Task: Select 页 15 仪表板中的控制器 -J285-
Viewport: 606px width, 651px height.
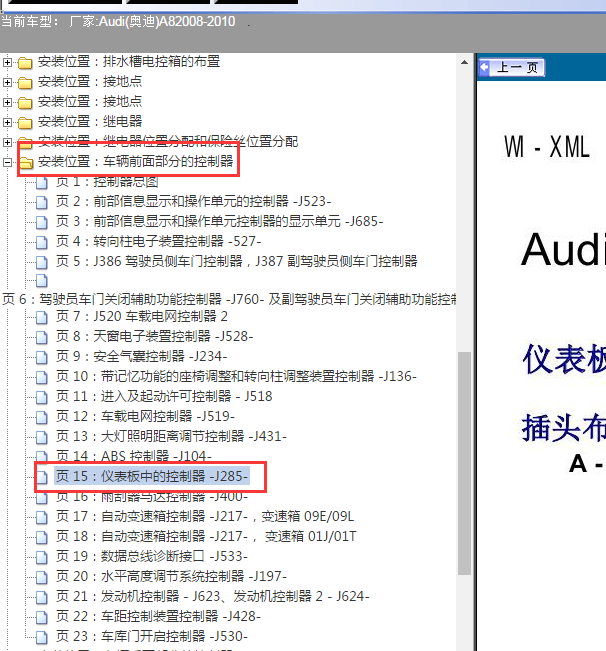Action: [152, 476]
